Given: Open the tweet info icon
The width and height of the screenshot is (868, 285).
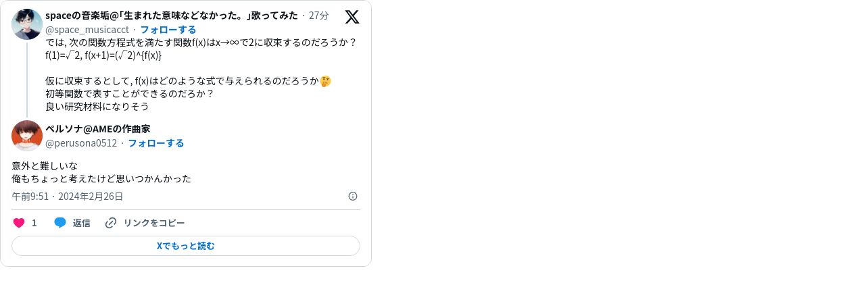Looking at the screenshot, I should click(x=353, y=196).
